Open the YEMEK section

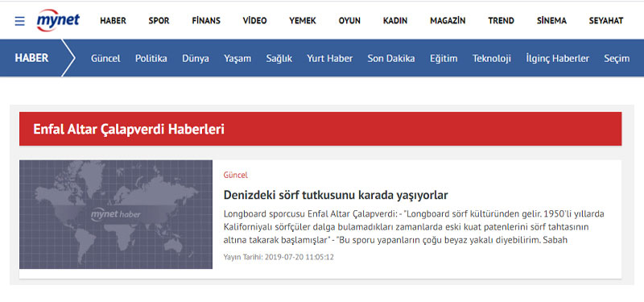(303, 21)
